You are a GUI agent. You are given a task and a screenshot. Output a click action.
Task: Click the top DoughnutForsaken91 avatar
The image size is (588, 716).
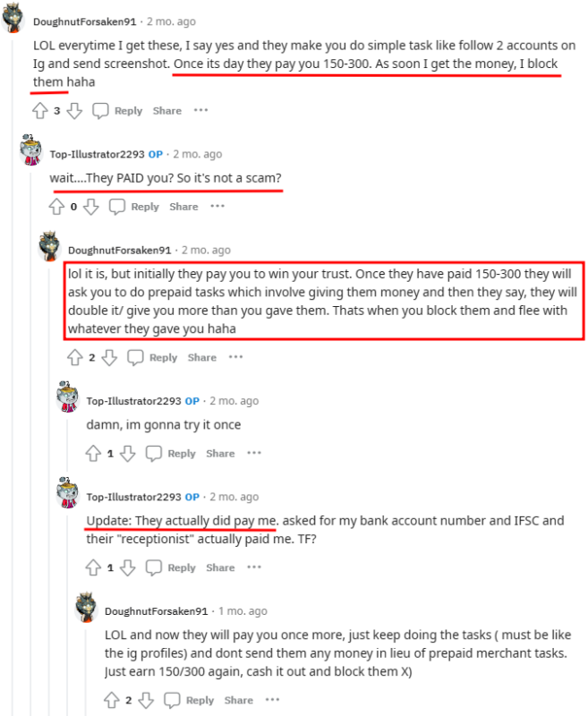pyautogui.click(x=13, y=18)
